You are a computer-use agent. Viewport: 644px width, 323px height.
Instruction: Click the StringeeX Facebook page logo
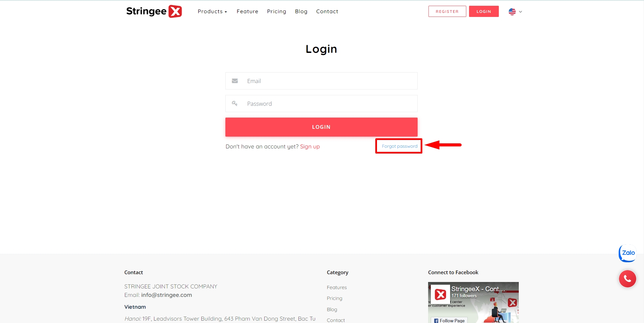coord(440,294)
